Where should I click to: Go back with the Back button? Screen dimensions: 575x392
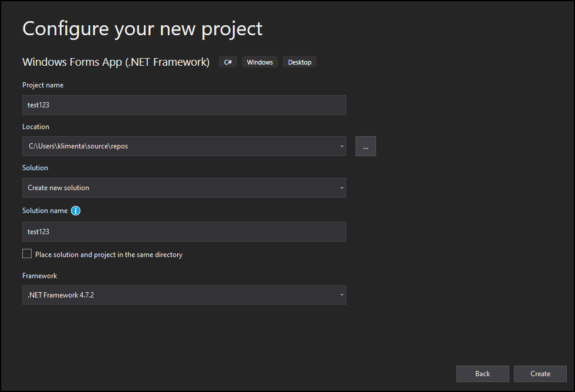coord(482,374)
